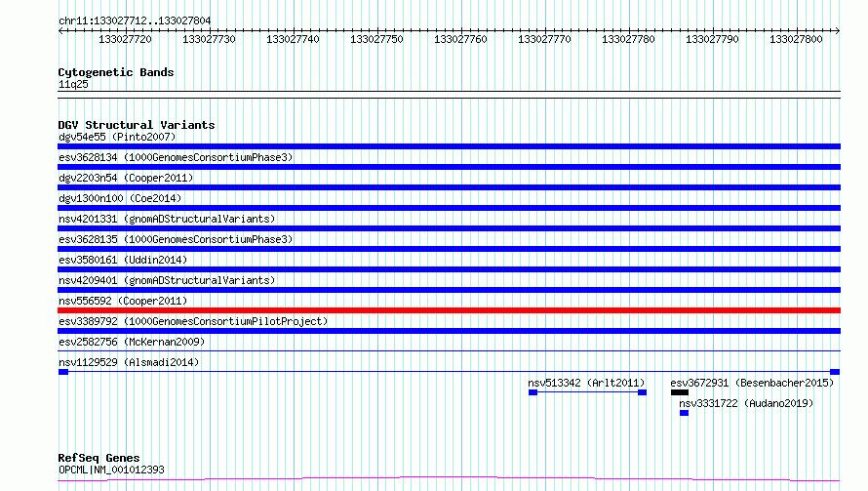Click nsv4209401 (gnomADStructuralVariants) label
Image resolution: width=868 pixels, height=491 pixels.
167,280
